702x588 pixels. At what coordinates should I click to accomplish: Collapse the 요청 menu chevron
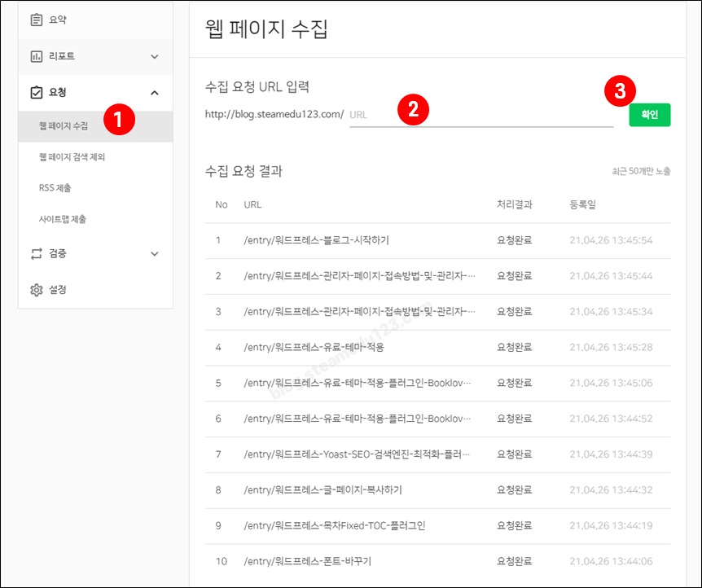(x=155, y=93)
